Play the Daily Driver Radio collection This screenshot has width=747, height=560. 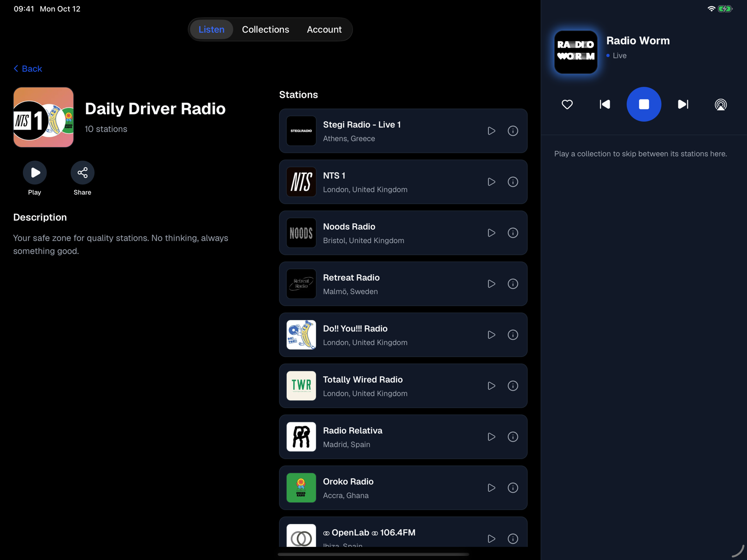35,173
